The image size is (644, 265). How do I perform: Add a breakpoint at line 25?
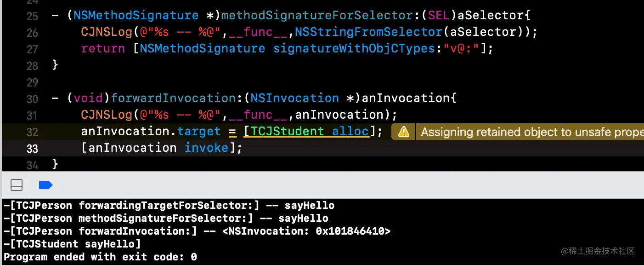pos(32,16)
